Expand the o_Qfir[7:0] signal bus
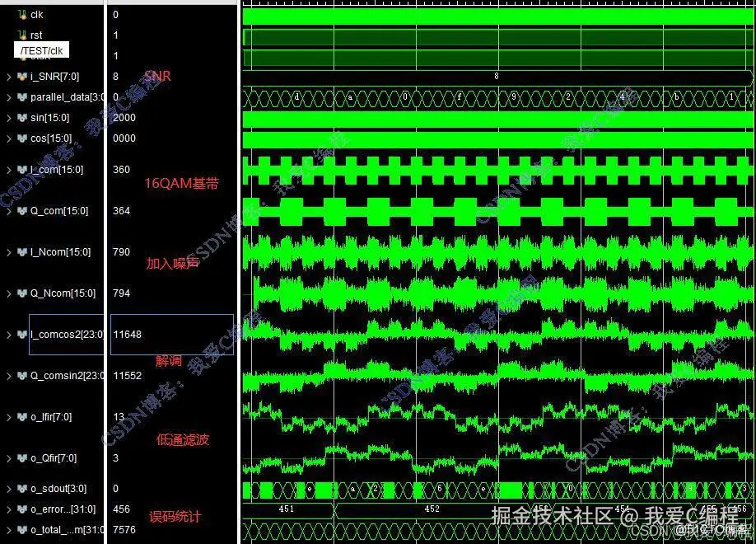756x544 pixels. pos(9,458)
